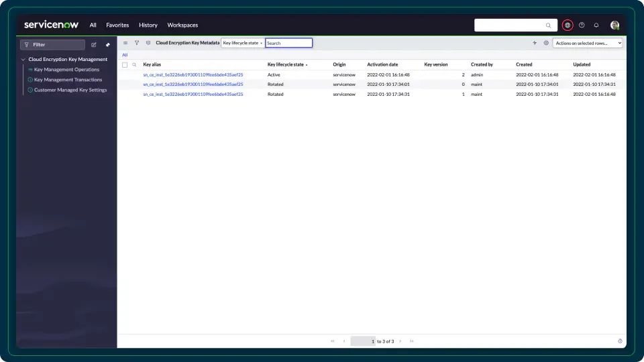The image size is (644, 362).
Task: Click the "to 3 of 3" pagination text
Action: click(x=385, y=341)
